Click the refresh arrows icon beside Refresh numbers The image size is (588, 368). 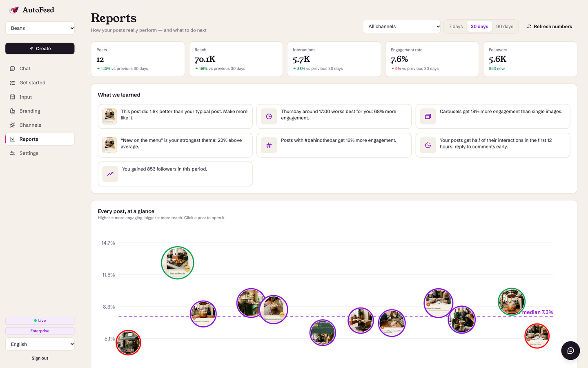529,27
